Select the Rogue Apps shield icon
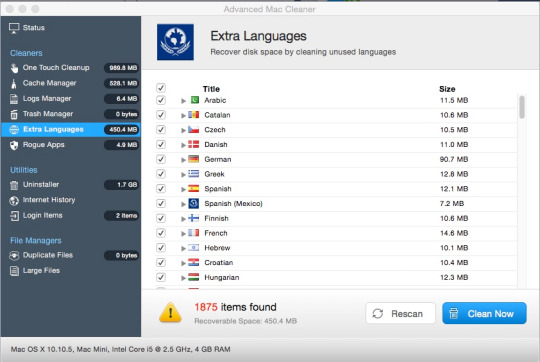Image resolution: width=540 pixels, height=362 pixels. click(x=14, y=145)
